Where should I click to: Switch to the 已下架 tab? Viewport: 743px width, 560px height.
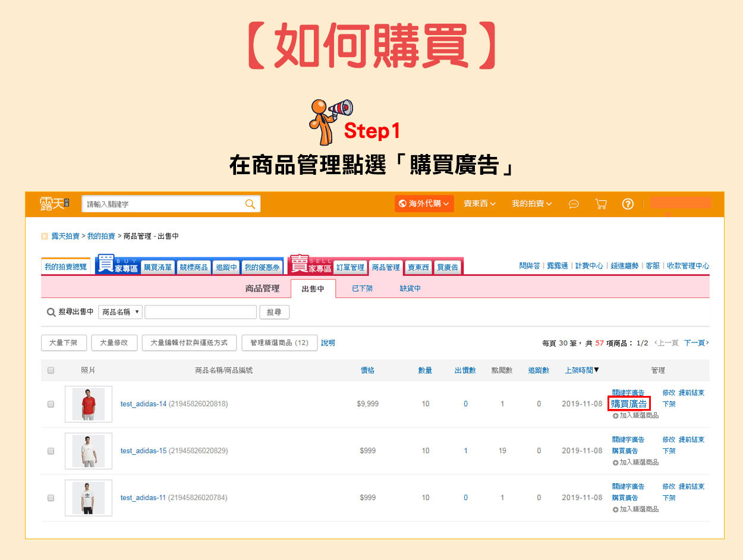tap(362, 289)
